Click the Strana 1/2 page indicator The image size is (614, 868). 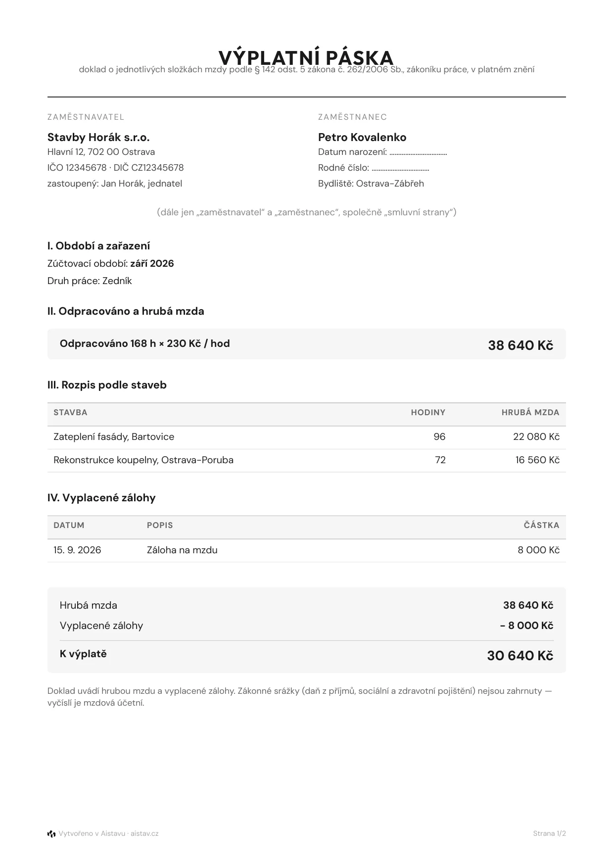click(549, 834)
